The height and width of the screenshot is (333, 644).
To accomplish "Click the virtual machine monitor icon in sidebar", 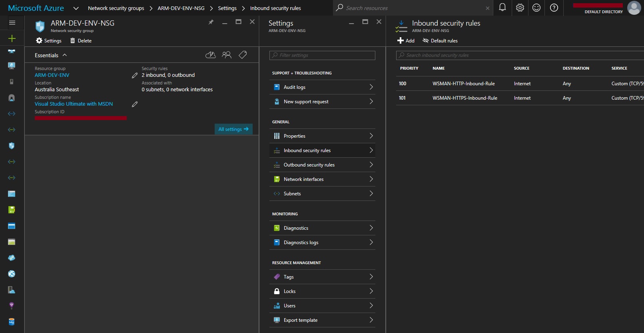I will click(x=12, y=66).
